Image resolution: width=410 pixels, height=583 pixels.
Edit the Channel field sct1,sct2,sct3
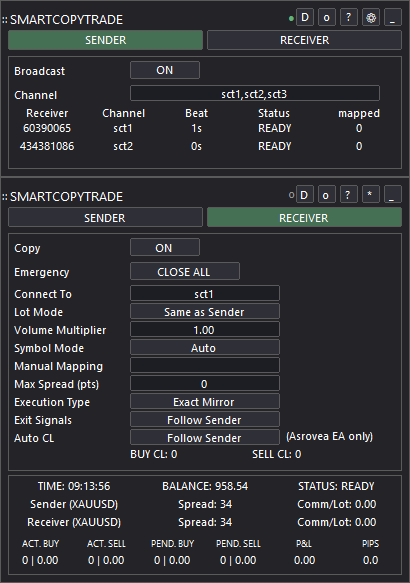pos(255,94)
